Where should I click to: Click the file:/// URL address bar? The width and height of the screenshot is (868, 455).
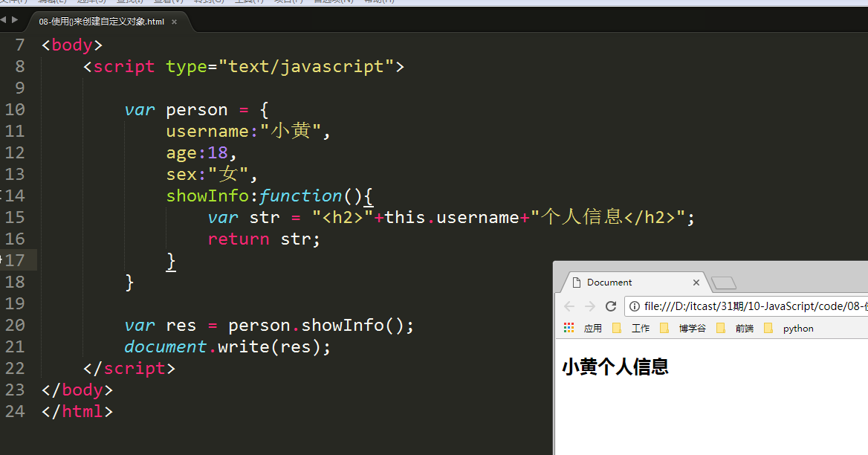(751, 306)
